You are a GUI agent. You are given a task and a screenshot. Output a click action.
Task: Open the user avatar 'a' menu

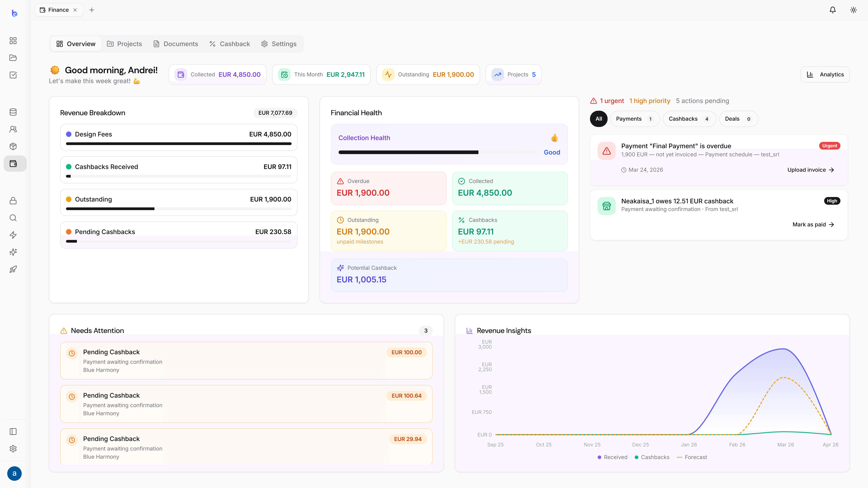click(x=14, y=474)
